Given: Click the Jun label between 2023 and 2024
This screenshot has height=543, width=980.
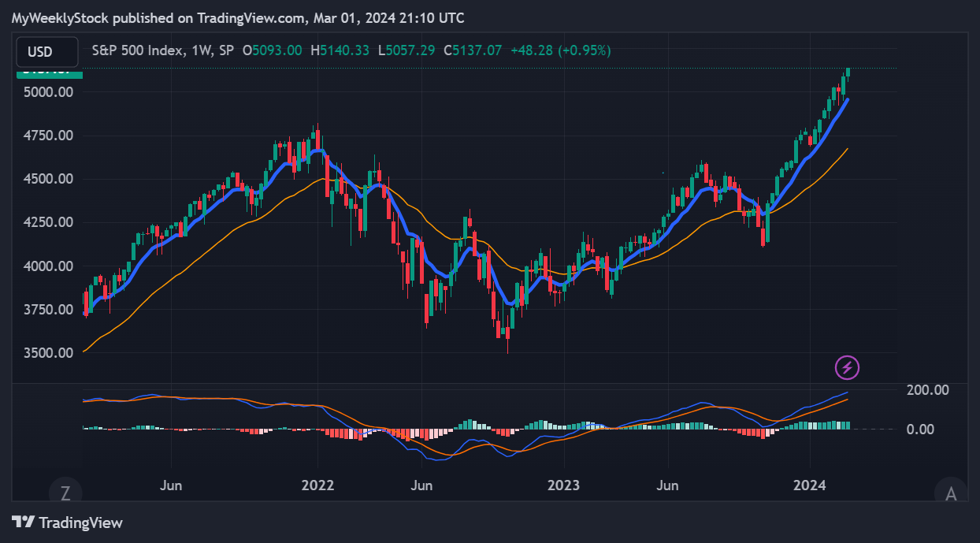Looking at the screenshot, I should click(667, 485).
